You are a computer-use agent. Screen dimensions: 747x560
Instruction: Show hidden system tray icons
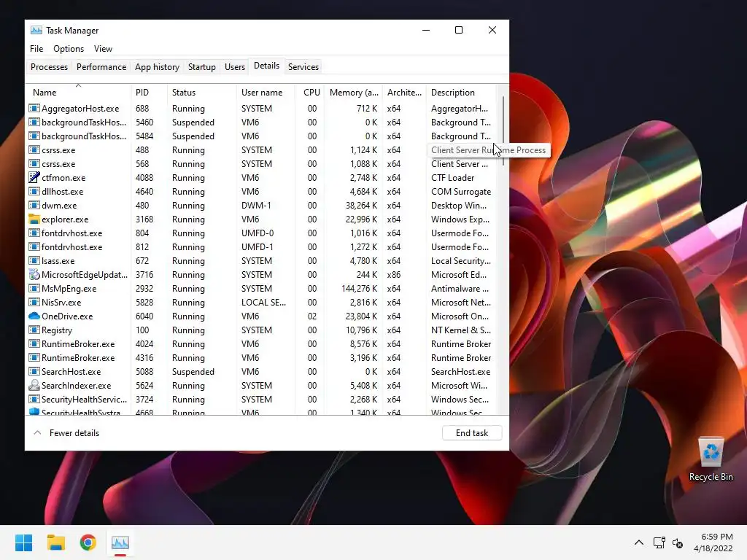tap(639, 542)
